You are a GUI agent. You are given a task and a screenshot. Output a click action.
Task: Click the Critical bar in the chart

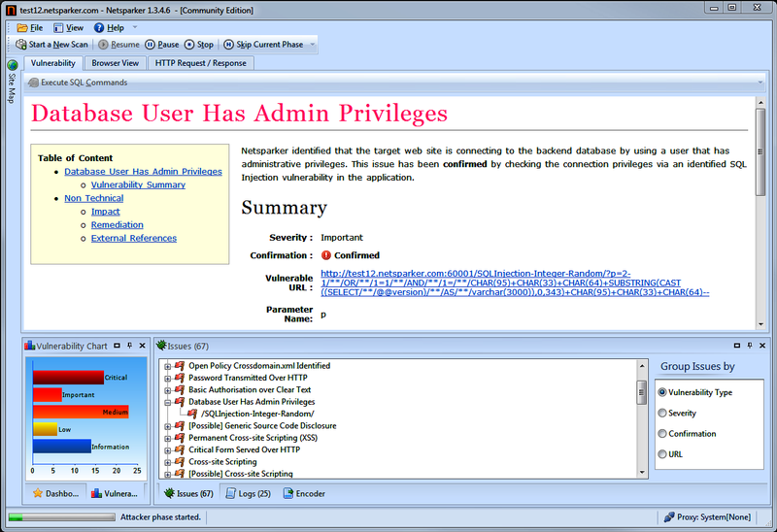tap(68, 378)
